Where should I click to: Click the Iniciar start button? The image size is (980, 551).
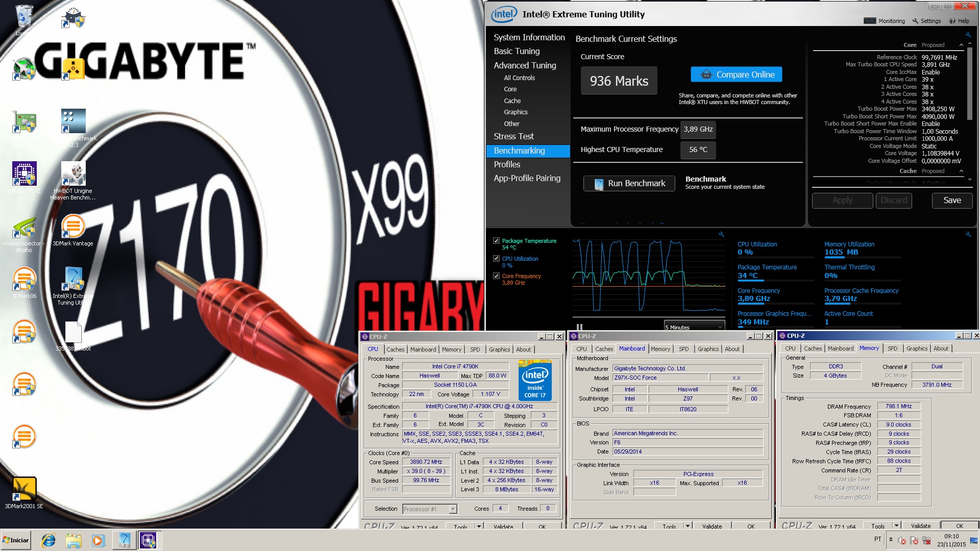16,540
